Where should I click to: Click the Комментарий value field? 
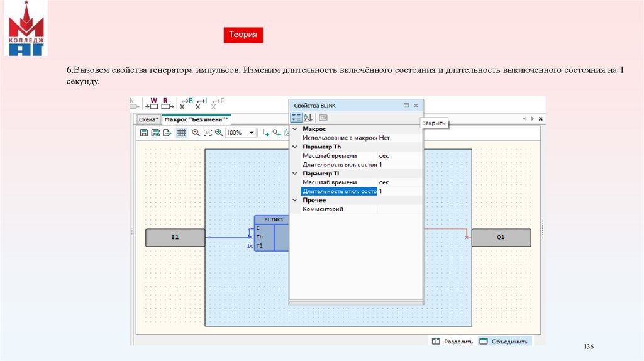400,209
